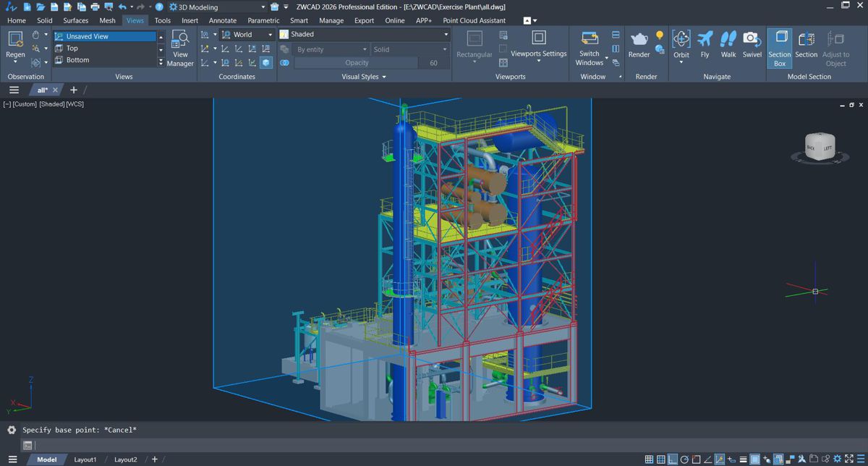Open the Point Cloud Assistant tab
The height and width of the screenshot is (466, 868).
pyautogui.click(x=475, y=20)
